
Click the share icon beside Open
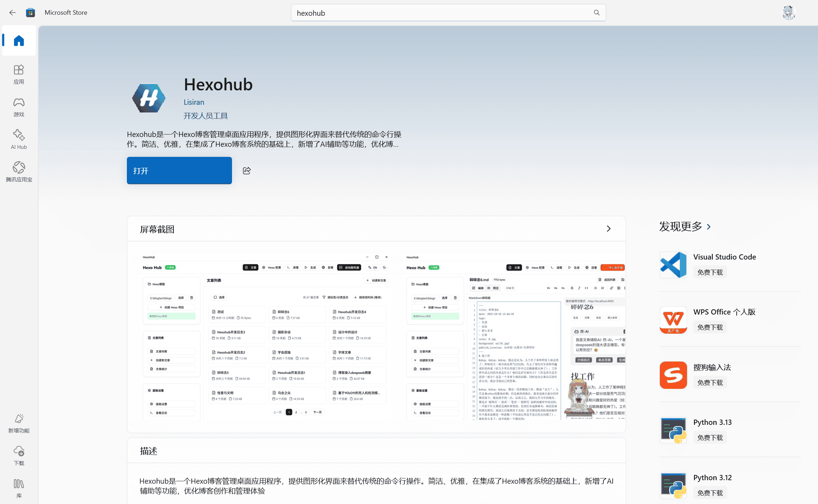point(247,171)
